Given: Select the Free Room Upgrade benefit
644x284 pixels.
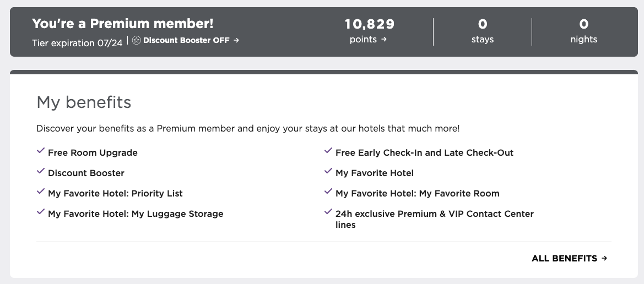Looking at the screenshot, I should click(x=93, y=152).
